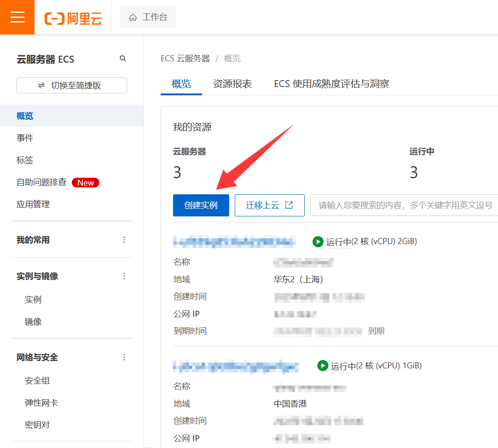Open options dots next to 我的常用

point(124,240)
